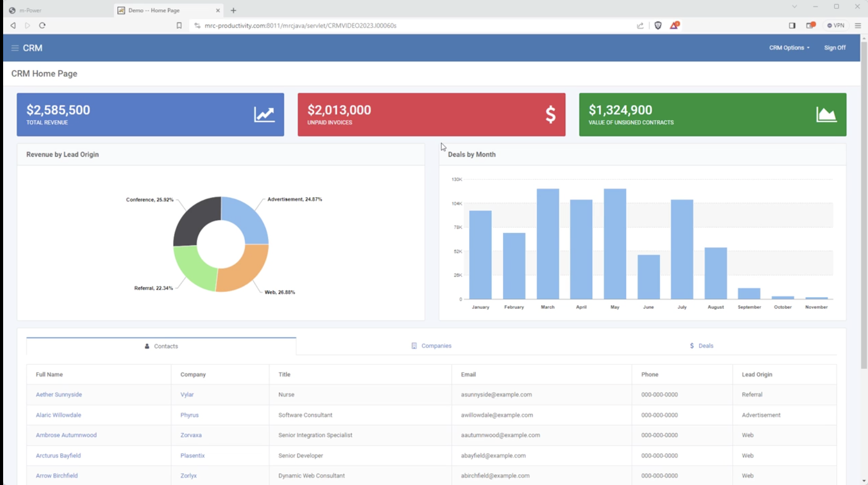Click the browser address bar URL
This screenshot has width=868, height=485.
[x=300, y=25]
